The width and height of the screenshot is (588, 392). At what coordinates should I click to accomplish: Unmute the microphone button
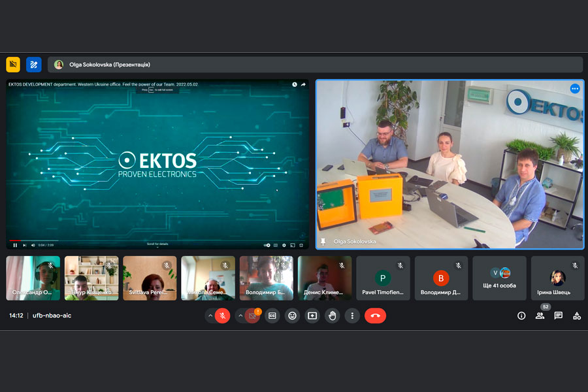pos(222,316)
